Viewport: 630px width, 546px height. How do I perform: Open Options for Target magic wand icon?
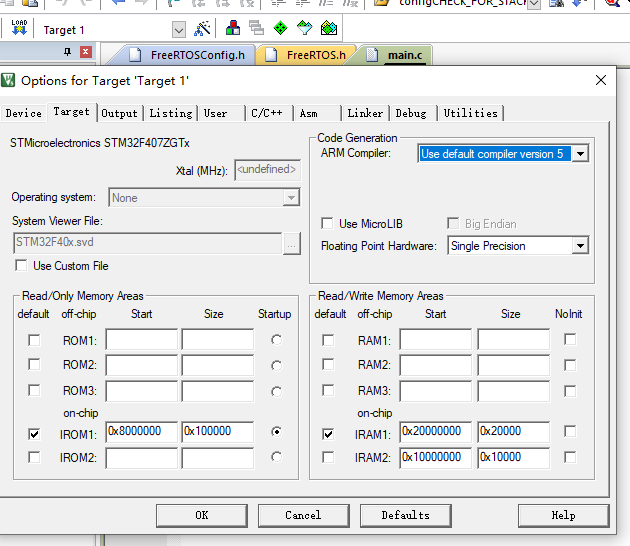[x=202, y=29]
